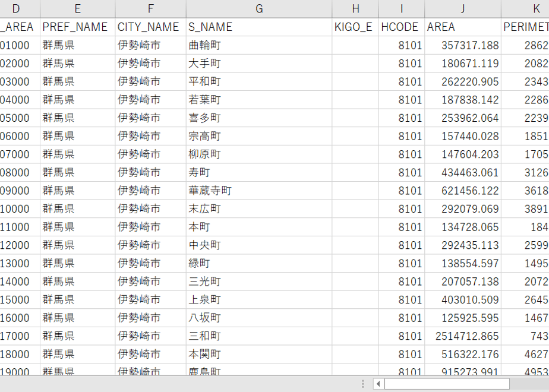
Task: Select column J header
Action: click(x=463, y=9)
